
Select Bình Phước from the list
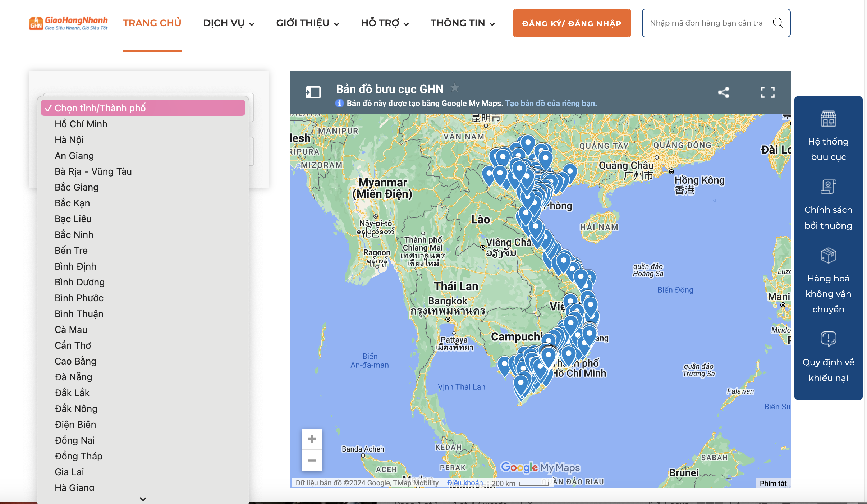pos(143,298)
